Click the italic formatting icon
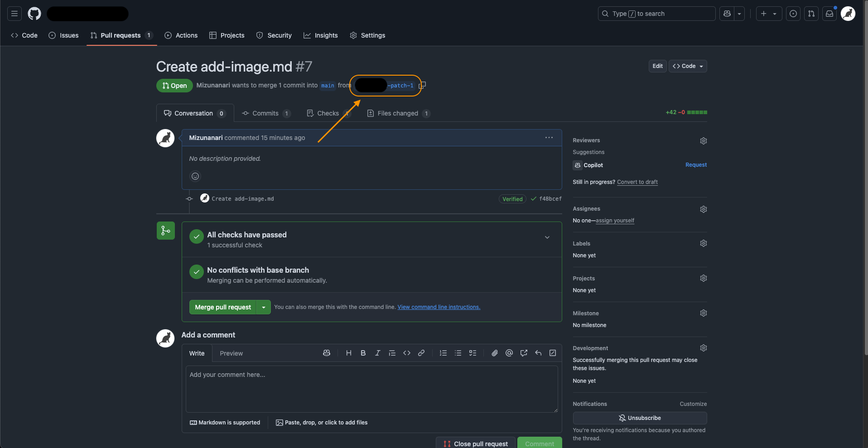Viewport: 868px width, 448px height. coord(377,353)
